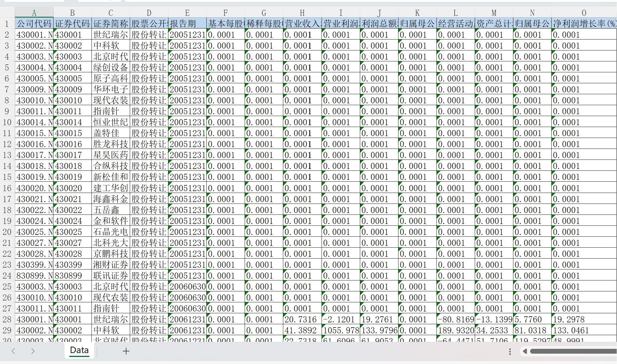Click the next sheet arrow
This screenshot has height=364, width=617.
click(x=33, y=351)
